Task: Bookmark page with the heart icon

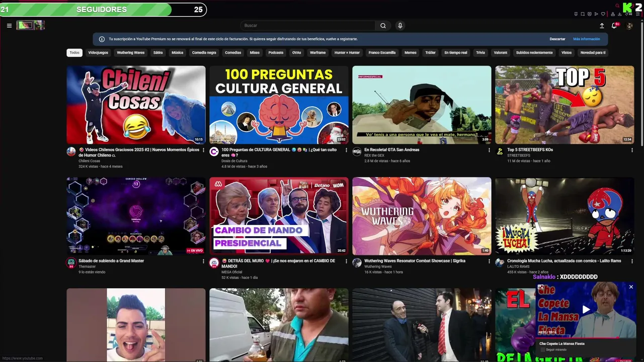Action: [603, 14]
